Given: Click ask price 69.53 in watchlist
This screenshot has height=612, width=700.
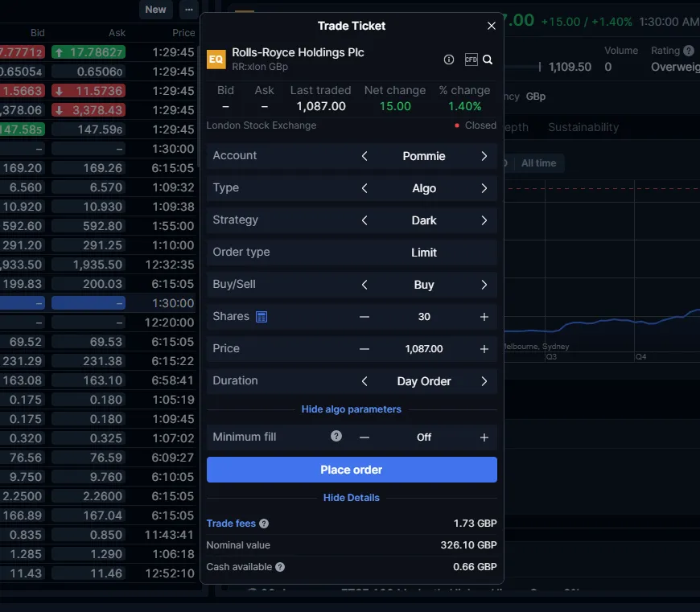Looking at the screenshot, I should click(89, 342).
